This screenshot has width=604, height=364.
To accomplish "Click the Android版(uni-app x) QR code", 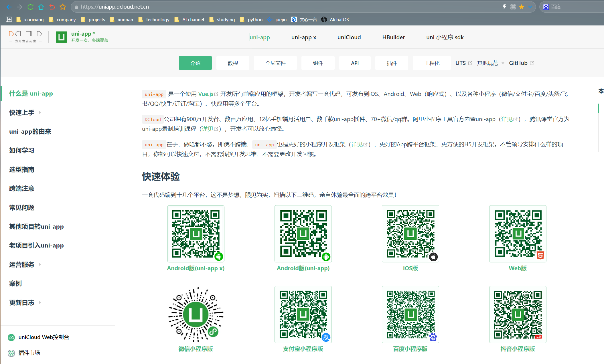I will [x=196, y=234].
